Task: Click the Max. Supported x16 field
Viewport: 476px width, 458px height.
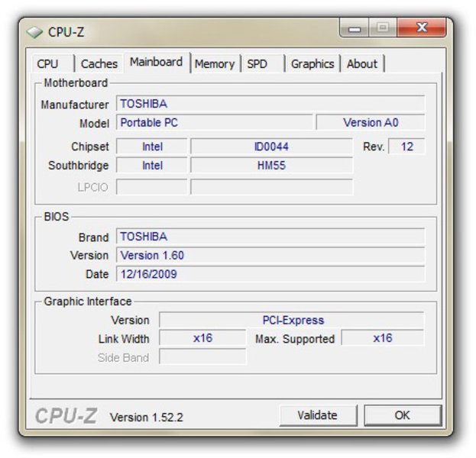Action: [x=383, y=338]
